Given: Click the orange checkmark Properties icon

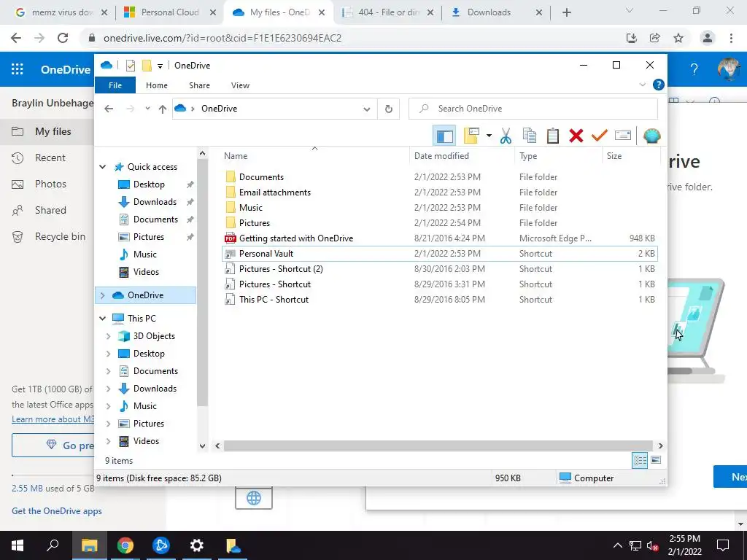Looking at the screenshot, I should (600, 136).
